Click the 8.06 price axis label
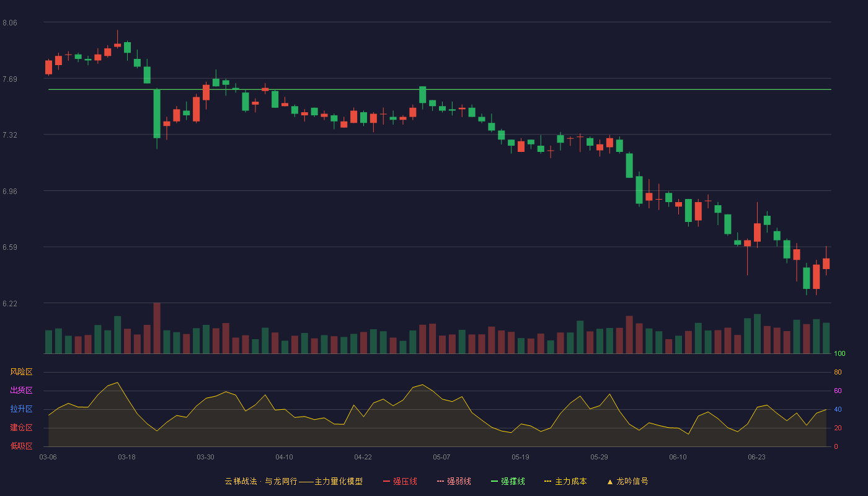Screen dimensions: 868x496 10,23
